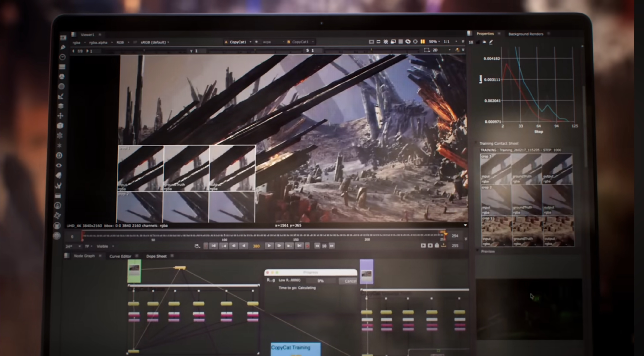Open the 3D nodes cube icon
Viewport: 644px width, 356px height.
60,126
